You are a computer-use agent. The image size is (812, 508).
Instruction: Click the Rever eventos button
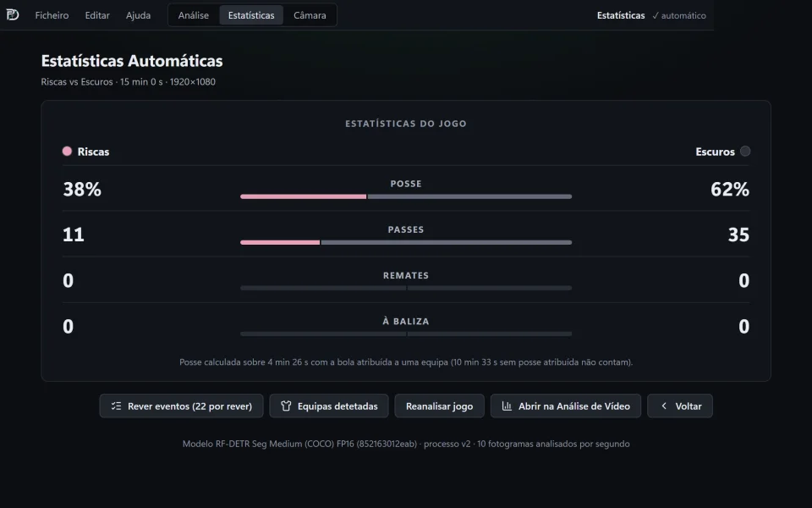(x=181, y=406)
